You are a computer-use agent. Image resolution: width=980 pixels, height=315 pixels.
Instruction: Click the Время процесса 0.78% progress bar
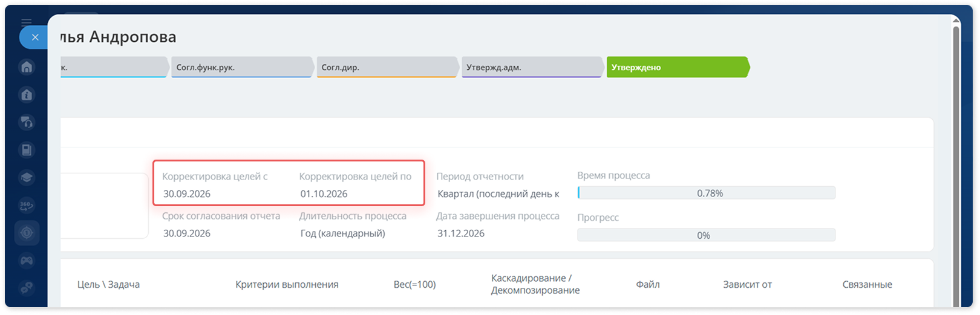coord(707,193)
